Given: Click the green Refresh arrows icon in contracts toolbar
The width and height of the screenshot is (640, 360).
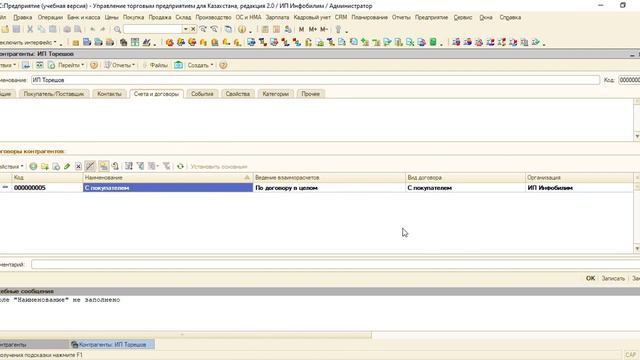Looking at the screenshot, I should 180,166.
